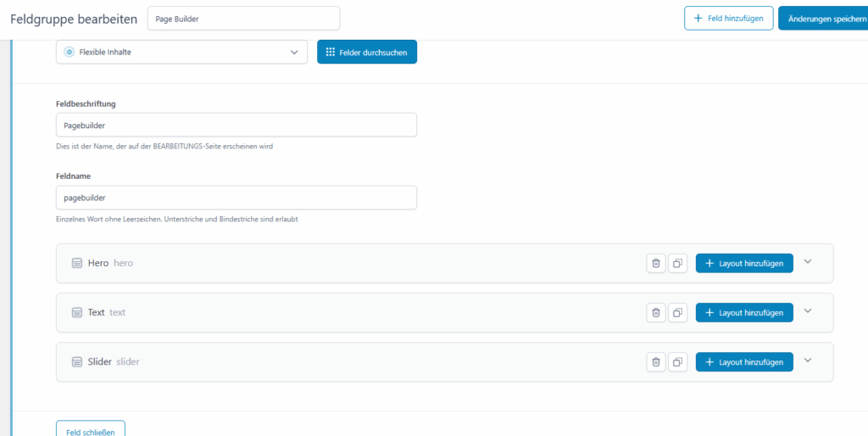Click Feld schließen button
This screenshot has width=868, height=436.
click(90, 430)
